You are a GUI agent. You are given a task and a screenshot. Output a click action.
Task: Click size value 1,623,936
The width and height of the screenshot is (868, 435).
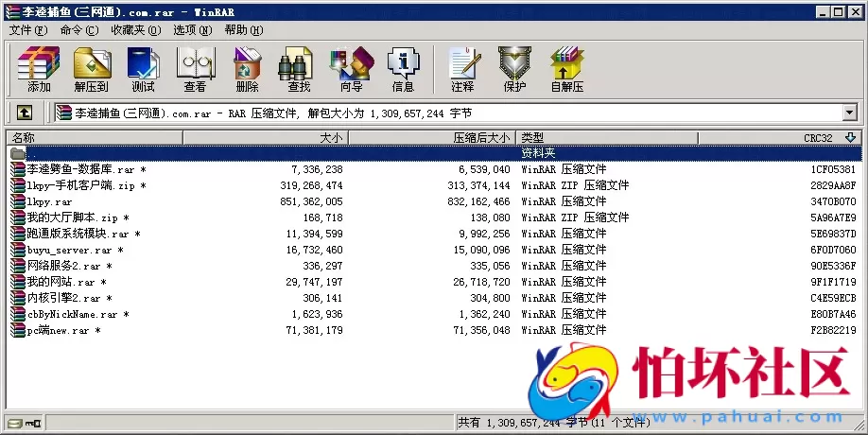click(317, 314)
